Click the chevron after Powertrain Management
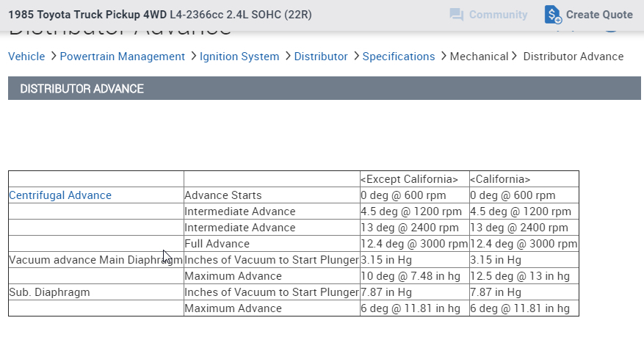 192,57
